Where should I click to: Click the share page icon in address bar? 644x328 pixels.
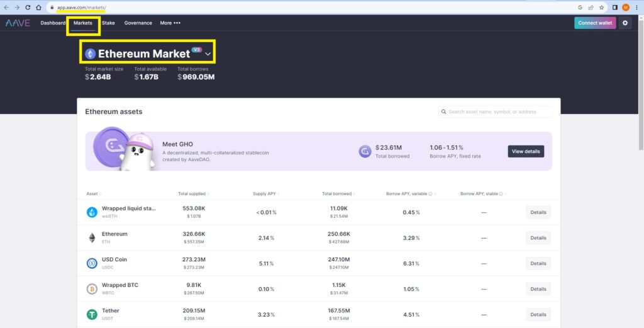591,8
